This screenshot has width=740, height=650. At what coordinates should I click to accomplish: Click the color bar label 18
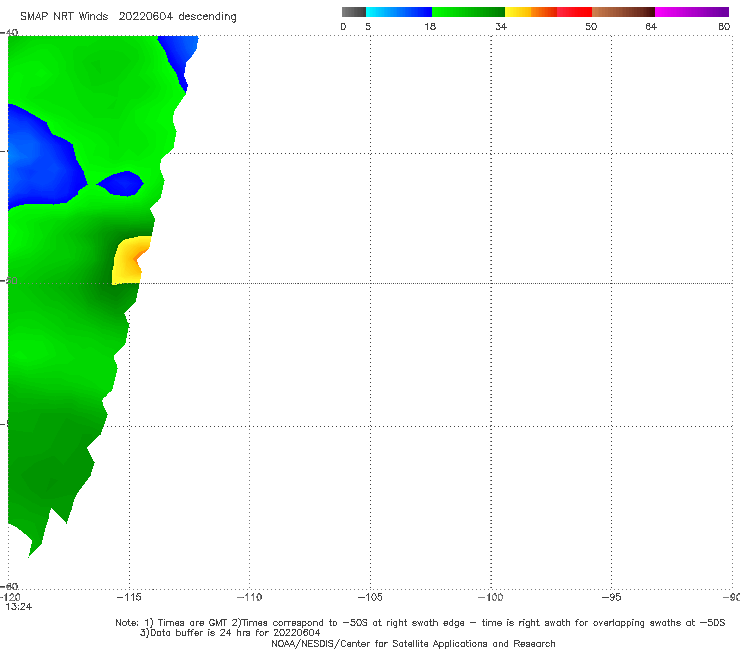pos(430,26)
